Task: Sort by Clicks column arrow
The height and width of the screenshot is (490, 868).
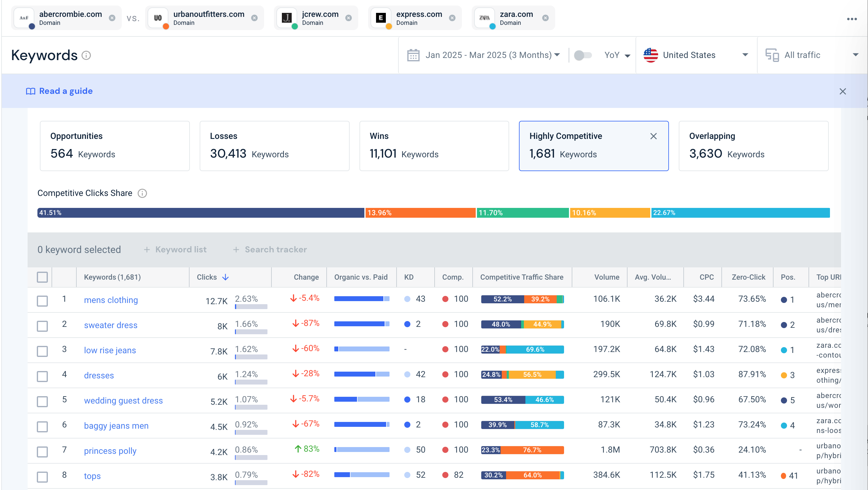Action: coord(225,277)
